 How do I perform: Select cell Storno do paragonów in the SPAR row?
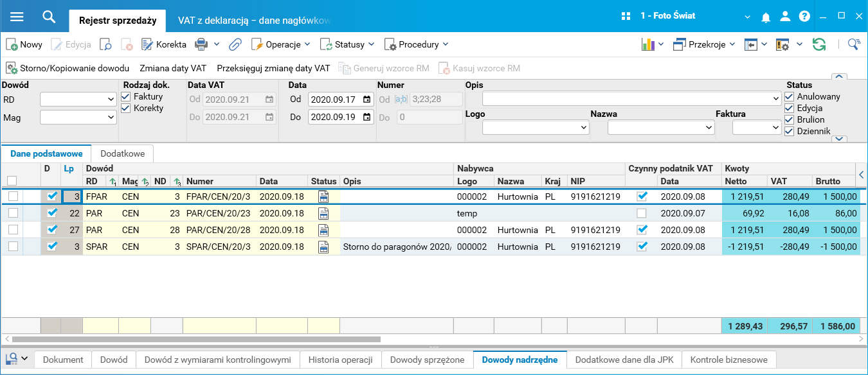[397, 247]
